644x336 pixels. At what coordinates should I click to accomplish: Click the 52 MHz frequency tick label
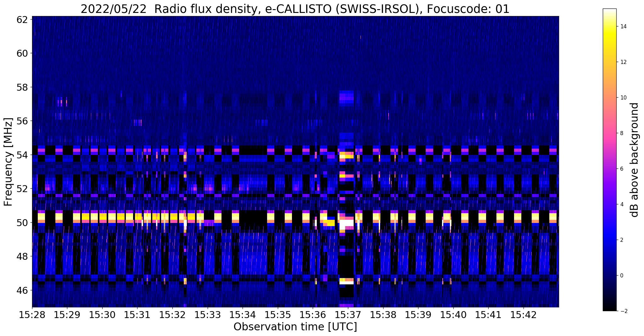(22, 189)
